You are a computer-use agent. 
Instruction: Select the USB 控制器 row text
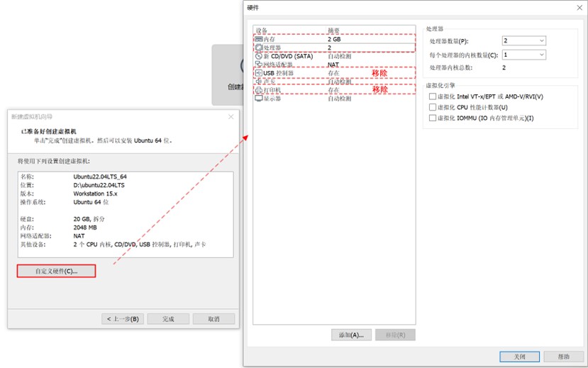coord(278,73)
